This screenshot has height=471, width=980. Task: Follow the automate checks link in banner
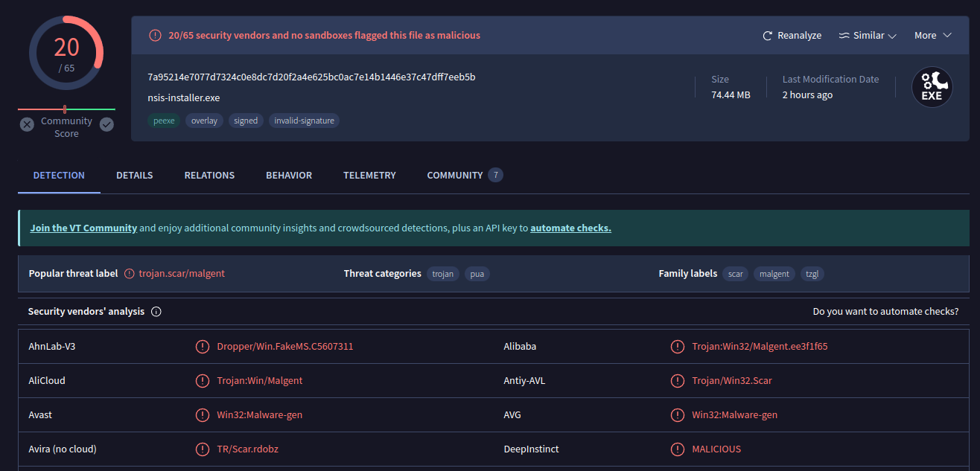(x=570, y=228)
